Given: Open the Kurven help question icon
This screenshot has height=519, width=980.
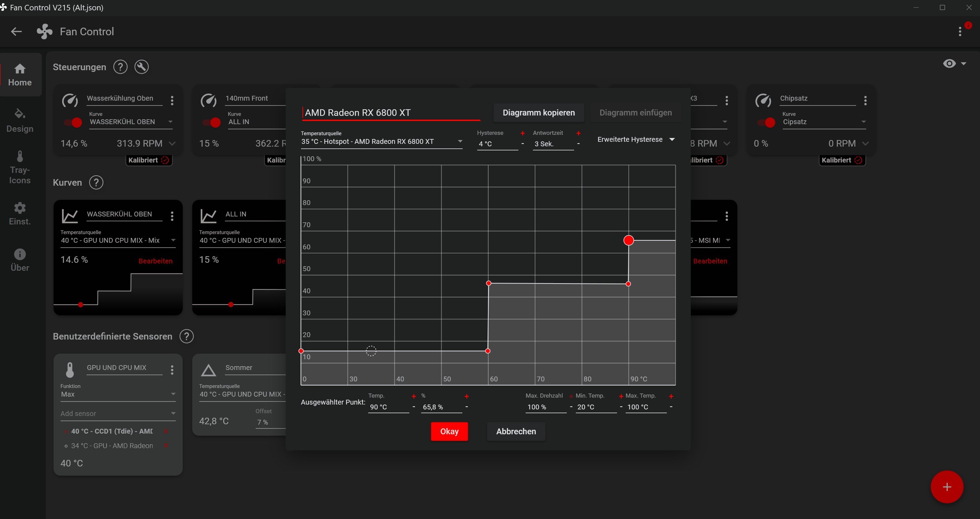Looking at the screenshot, I should (x=96, y=183).
